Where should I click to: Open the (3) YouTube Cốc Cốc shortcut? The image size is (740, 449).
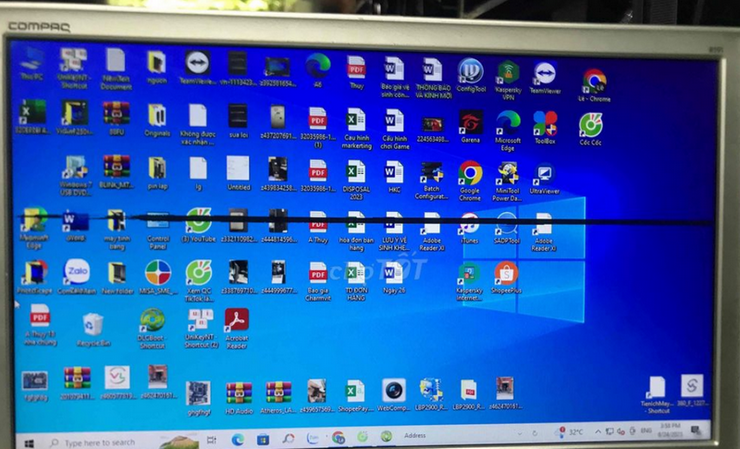tap(198, 226)
